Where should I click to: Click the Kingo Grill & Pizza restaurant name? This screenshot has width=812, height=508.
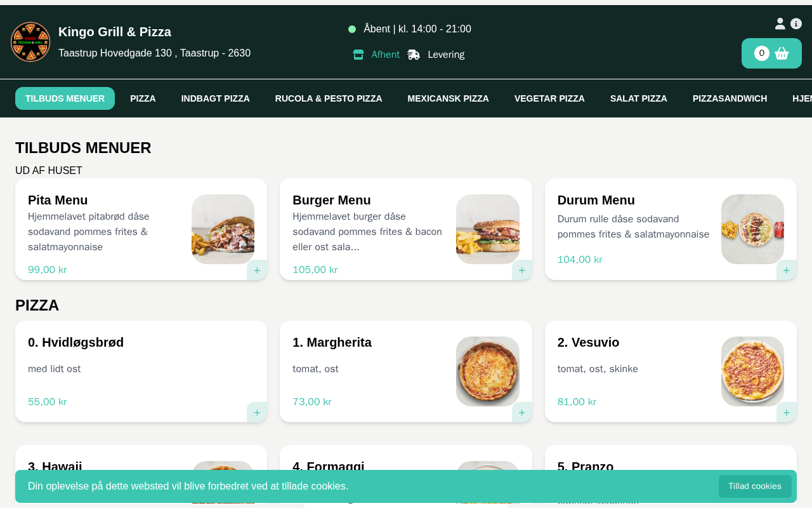point(115,32)
